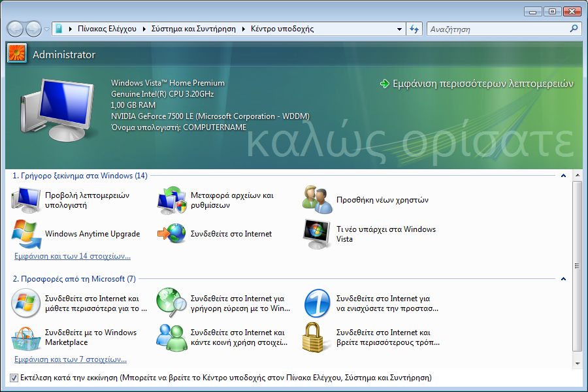
Task: Show all 7 items link
Action: pyautogui.click(x=71, y=359)
